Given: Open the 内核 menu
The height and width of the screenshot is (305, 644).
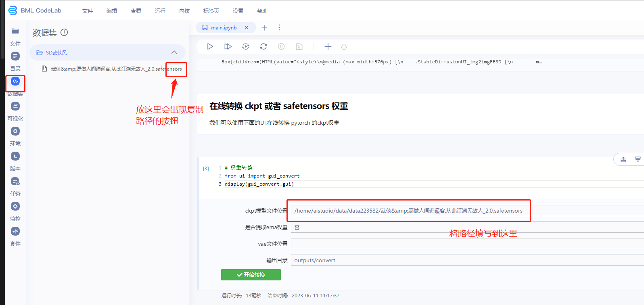Looking at the screenshot, I should [184, 11].
